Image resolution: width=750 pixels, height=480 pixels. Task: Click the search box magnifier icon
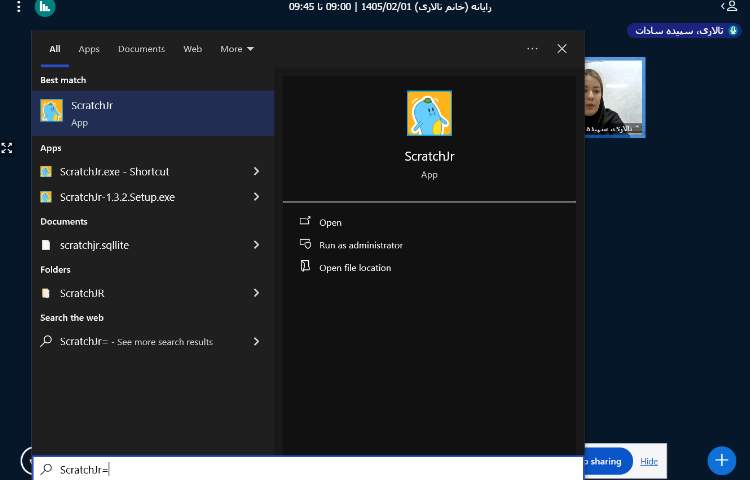tap(46, 469)
